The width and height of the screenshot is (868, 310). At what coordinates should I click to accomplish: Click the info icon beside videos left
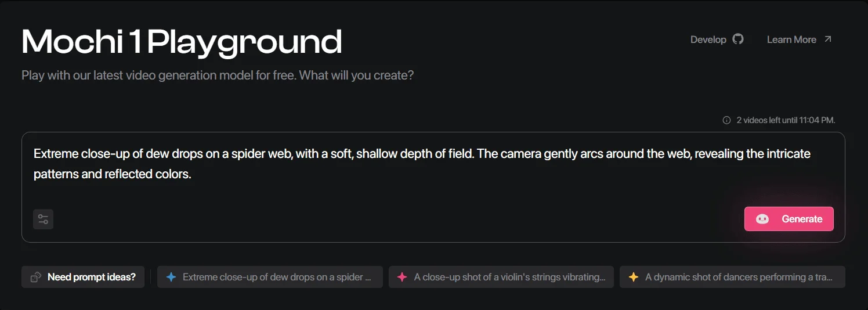click(726, 120)
